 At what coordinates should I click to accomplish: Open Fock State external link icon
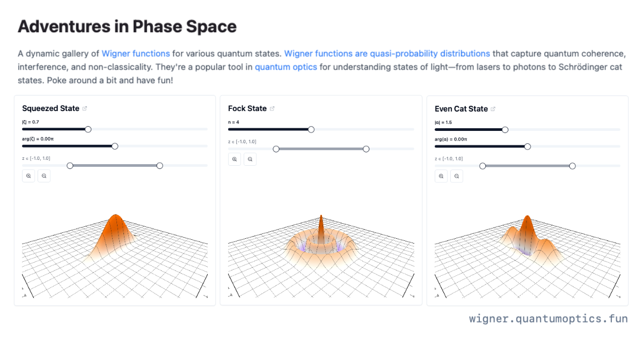pyautogui.click(x=272, y=108)
